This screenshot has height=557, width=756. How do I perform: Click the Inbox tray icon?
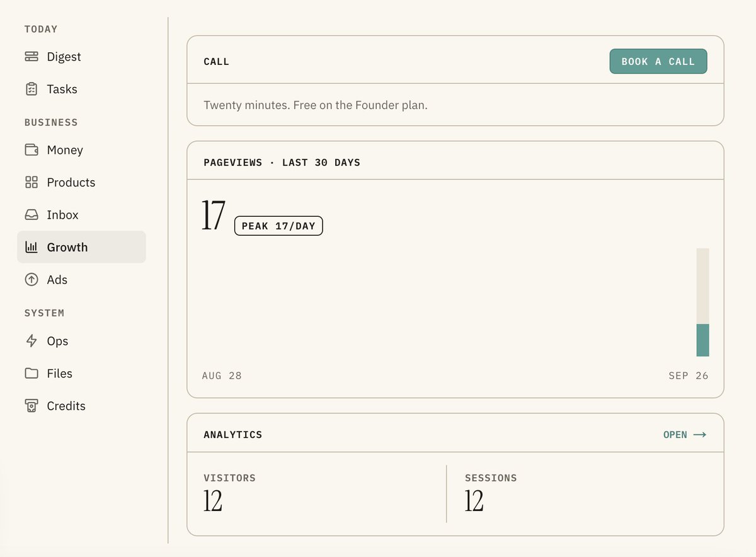(x=31, y=215)
